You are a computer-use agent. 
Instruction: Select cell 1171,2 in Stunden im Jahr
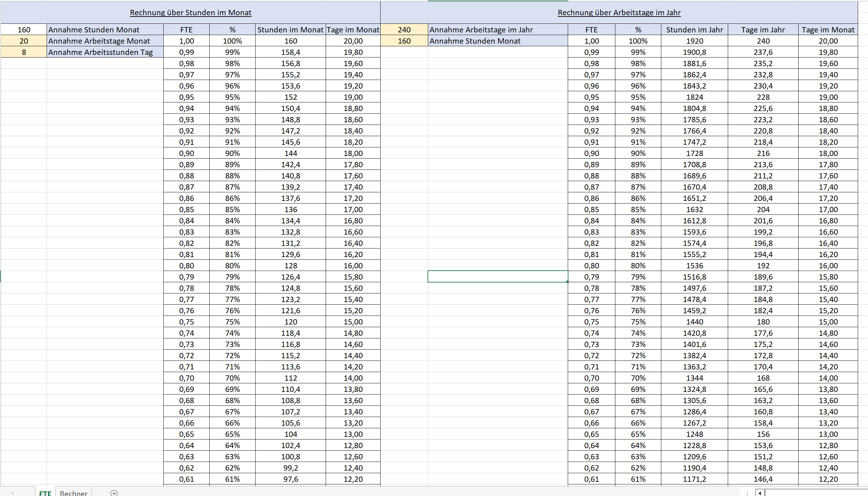click(694, 479)
